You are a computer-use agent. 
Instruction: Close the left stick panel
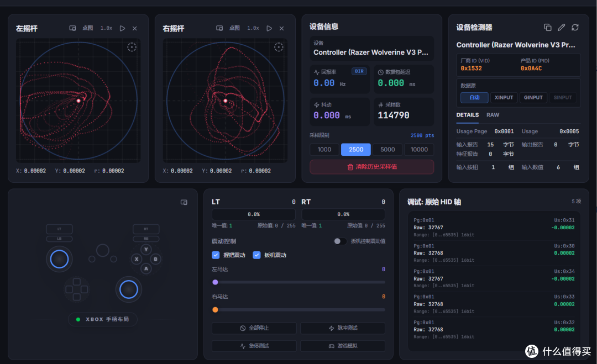[135, 28]
